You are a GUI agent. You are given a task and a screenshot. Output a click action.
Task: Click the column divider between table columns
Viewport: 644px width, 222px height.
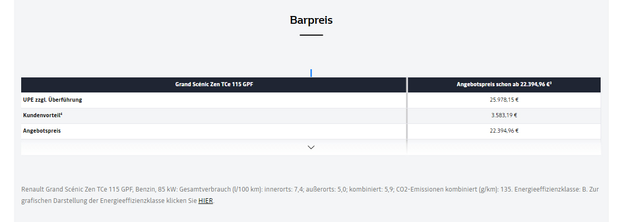[407, 116]
